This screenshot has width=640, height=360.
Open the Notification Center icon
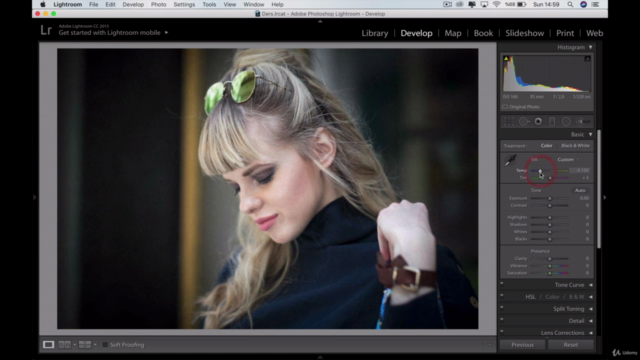click(x=595, y=4)
